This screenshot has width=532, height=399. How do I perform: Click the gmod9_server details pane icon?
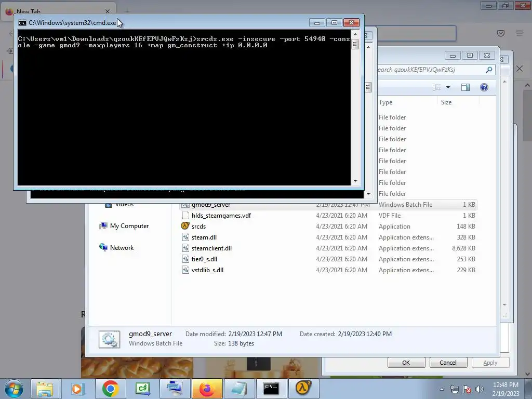click(109, 339)
